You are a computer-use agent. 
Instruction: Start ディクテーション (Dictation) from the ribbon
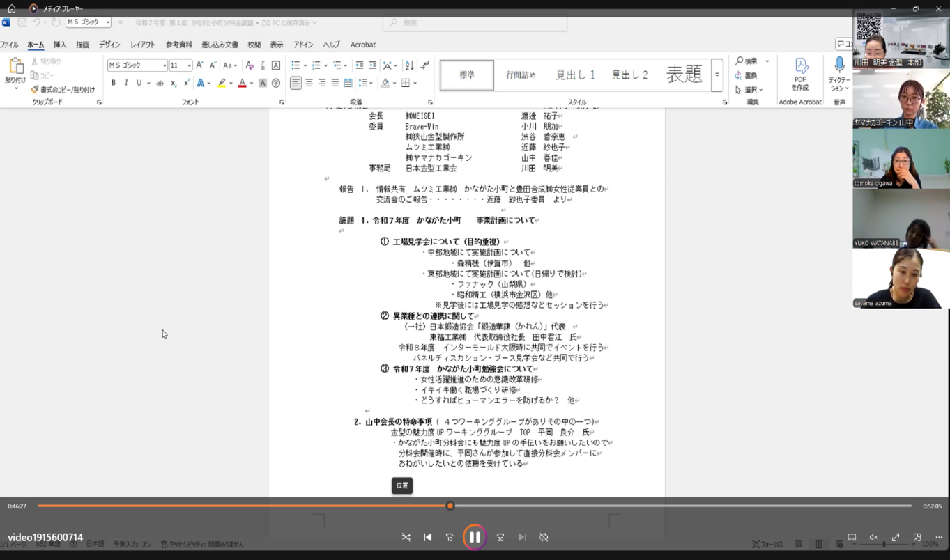838,72
